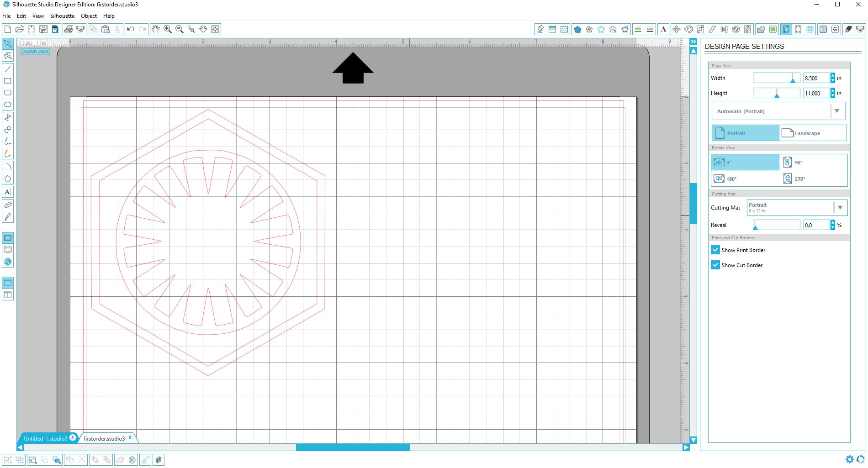
Task: Create a new document from the toolbar
Action: pyautogui.click(x=8, y=29)
